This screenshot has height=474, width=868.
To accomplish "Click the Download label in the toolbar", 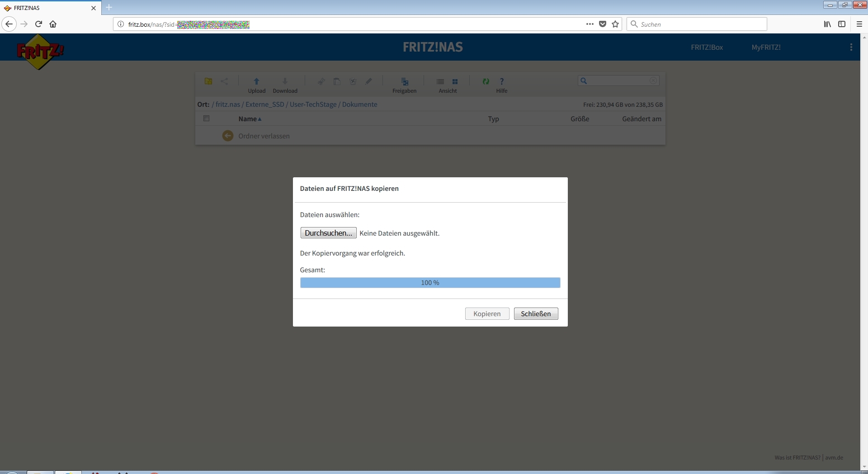I will coord(285,91).
